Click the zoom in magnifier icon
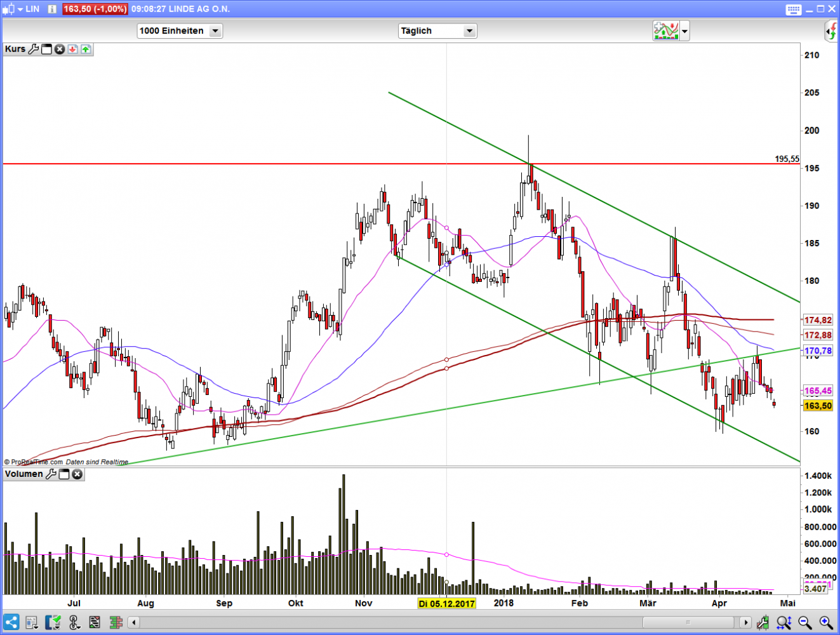840x635 pixels. 825,622
